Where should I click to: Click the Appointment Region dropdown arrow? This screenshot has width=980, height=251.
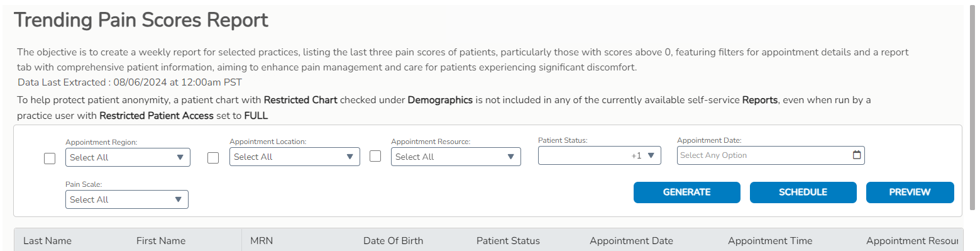point(180,157)
